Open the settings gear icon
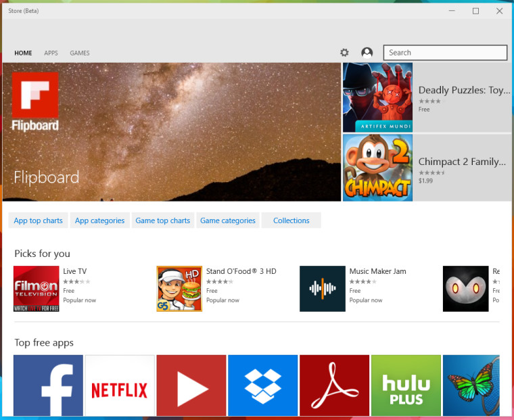Viewport: 514px width, 420px height. (x=344, y=53)
